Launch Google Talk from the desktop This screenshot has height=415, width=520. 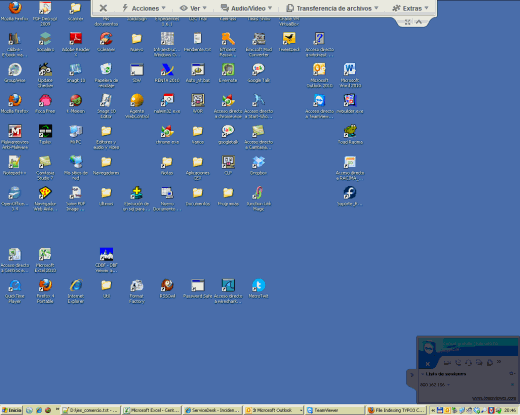point(258,73)
